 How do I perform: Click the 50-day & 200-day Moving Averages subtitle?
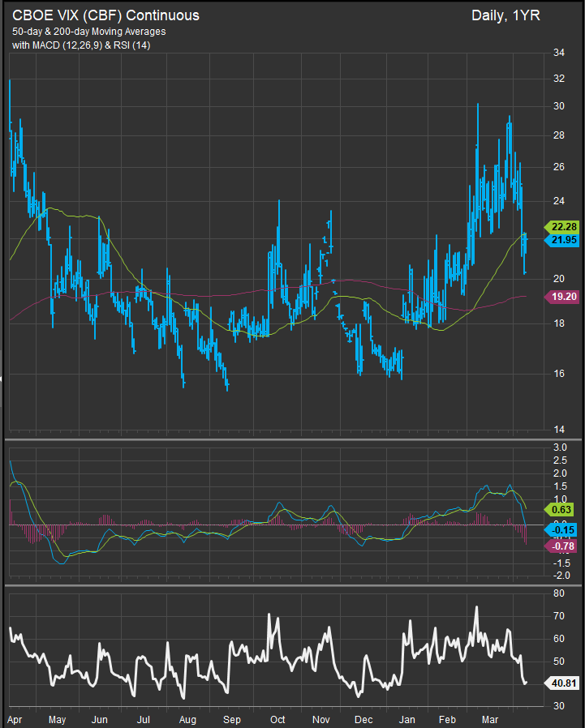coord(89,32)
